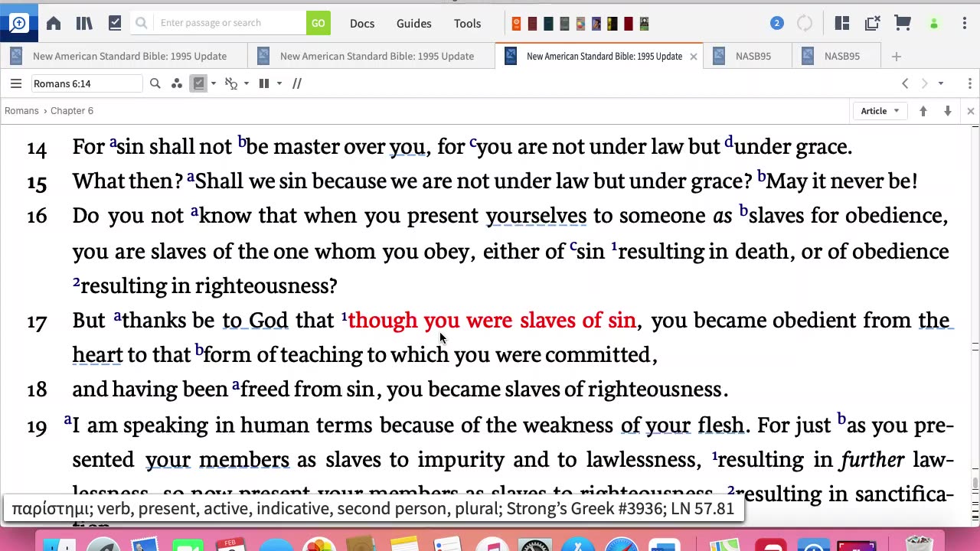Open the shopping cart store icon
The height and width of the screenshot is (551, 980).
point(903,23)
